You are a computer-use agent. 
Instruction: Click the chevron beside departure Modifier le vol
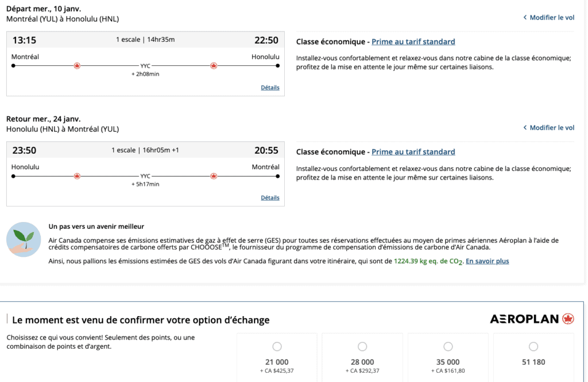click(525, 18)
